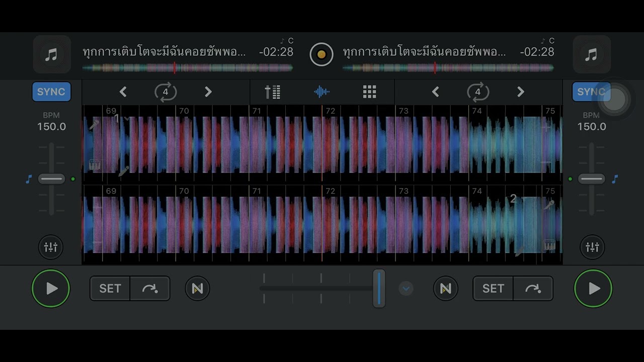The width and height of the screenshot is (644, 362).
Task: Toggle deck 2 key lock note icon
Action: (615, 179)
